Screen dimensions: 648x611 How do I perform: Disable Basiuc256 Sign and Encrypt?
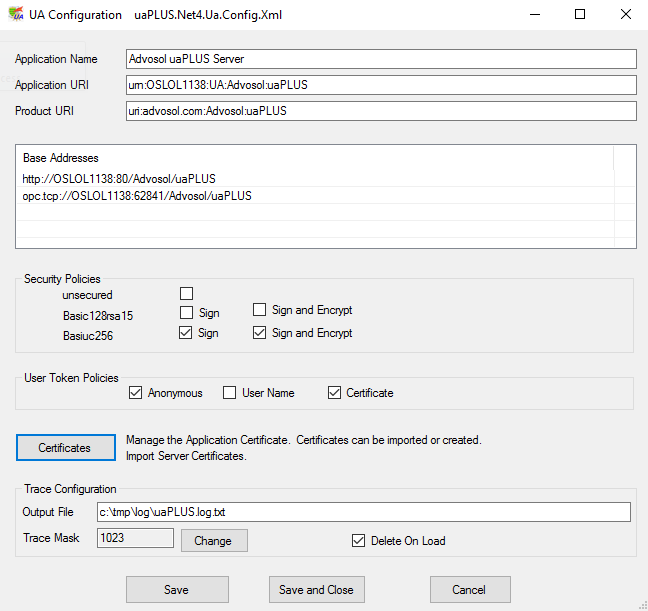pyautogui.click(x=260, y=333)
